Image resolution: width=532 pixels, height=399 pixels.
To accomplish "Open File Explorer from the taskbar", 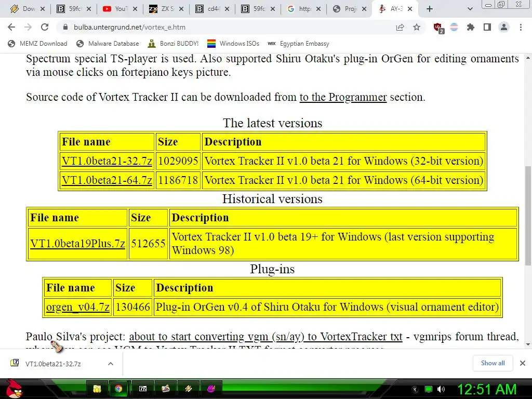I will point(97,389).
